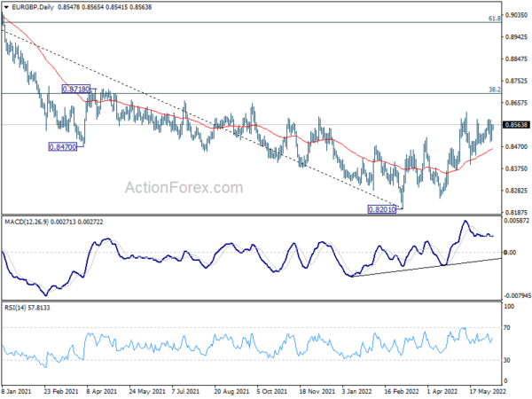Screen dimensions: 532x399
Task: Open the dropdown triangle beside EURGBP,Daily
Action: tap(6, 7)
